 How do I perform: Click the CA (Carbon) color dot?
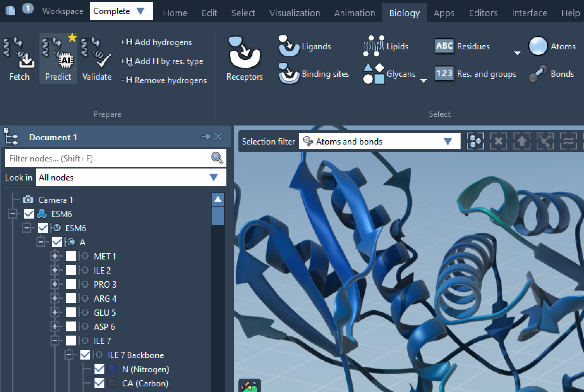112,383
